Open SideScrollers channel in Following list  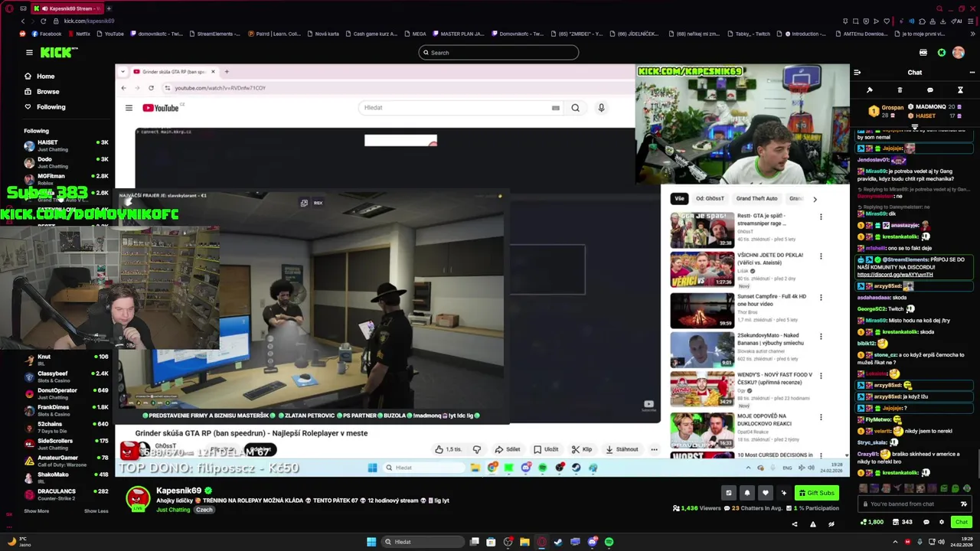(x=66, y=444)
